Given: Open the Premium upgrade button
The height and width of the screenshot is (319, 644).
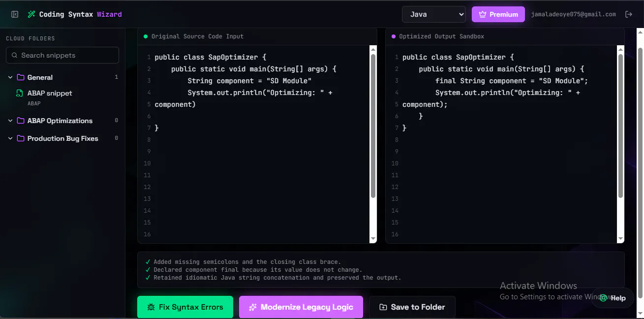Looking at the screenshot, I should click(498, 14).
